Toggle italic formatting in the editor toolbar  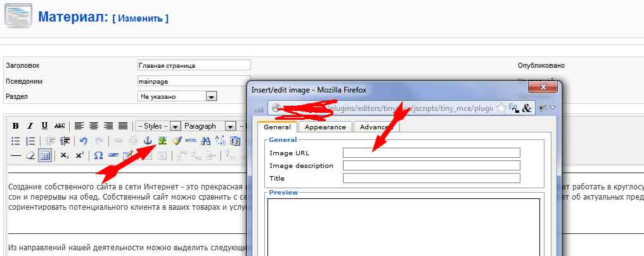(x=30, y=126)
